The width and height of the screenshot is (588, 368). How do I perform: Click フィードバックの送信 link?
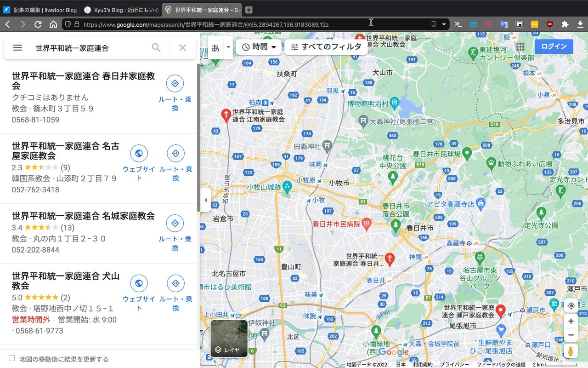tap(501, 364)
